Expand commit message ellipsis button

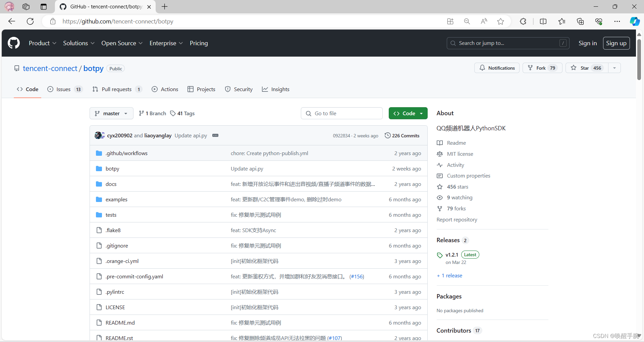[x=215, y=135]
